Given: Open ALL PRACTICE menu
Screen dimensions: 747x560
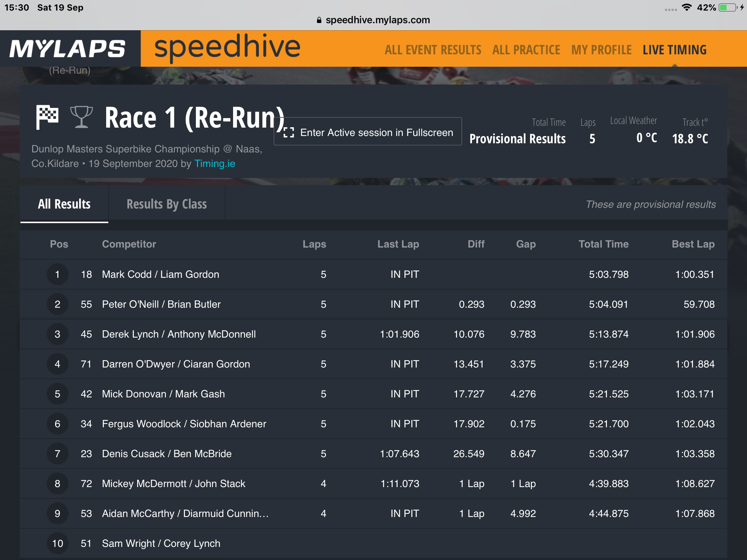Looking at the screenshot, I should click(x=526, y=50).
